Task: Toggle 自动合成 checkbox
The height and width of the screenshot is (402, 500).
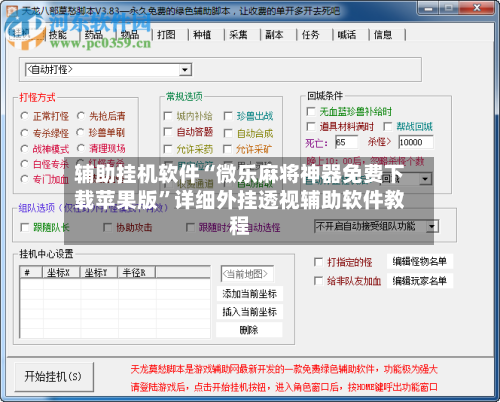Action: (228, 133)
